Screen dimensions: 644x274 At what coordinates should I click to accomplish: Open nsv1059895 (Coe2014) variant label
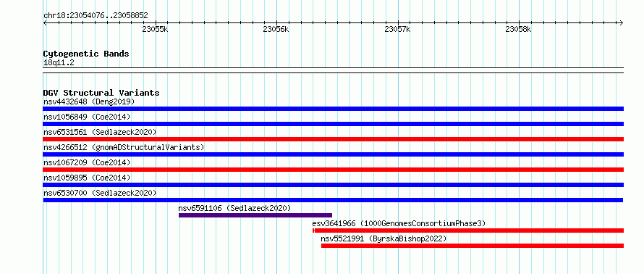pyautogui.click(x=87, y=178)
